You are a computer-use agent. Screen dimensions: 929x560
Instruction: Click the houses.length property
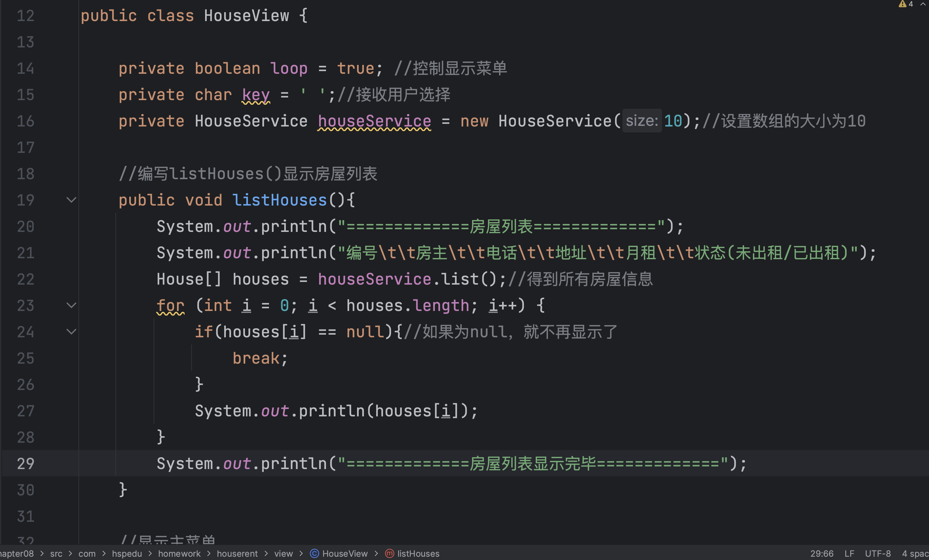click(x=441, y=305)
